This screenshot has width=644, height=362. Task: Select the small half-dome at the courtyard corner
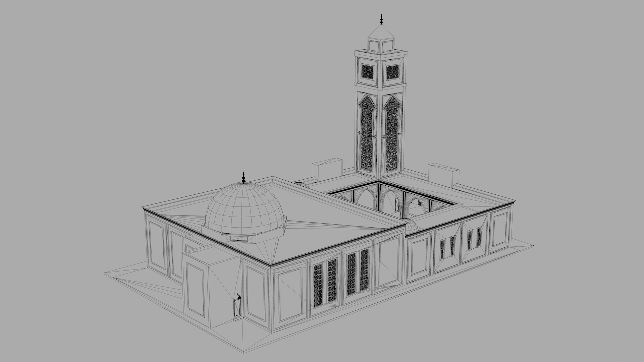[412, 227]
